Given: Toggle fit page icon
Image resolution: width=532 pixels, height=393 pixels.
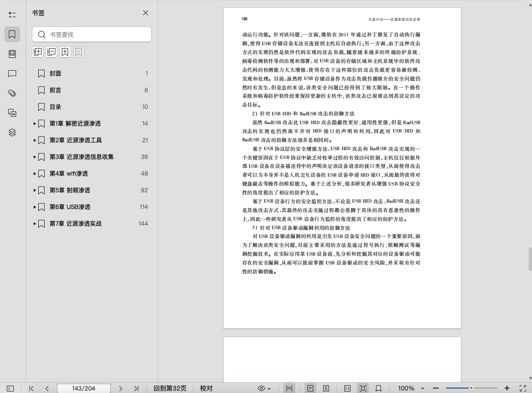Looking at the screenshot, I should coord(363,388).
